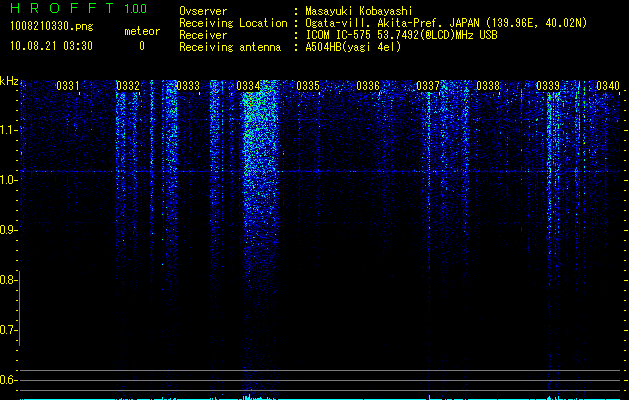Click time marker 0331

point(68,86)
